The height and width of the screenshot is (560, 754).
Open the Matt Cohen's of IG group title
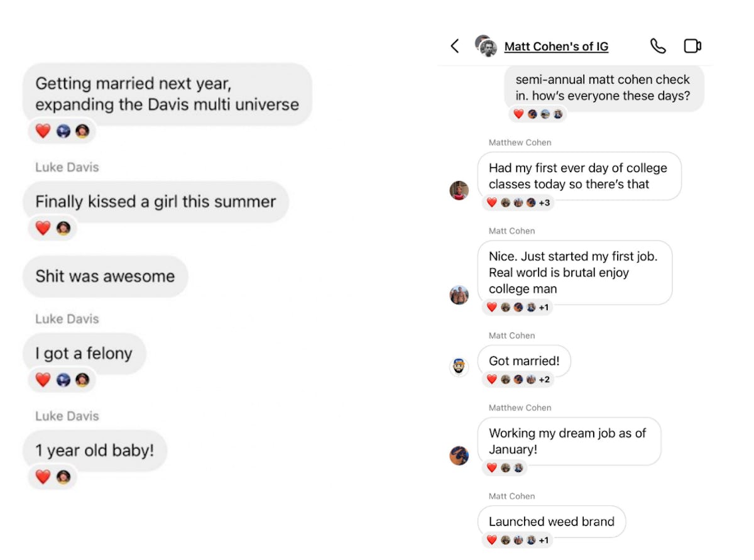point(556,47)
